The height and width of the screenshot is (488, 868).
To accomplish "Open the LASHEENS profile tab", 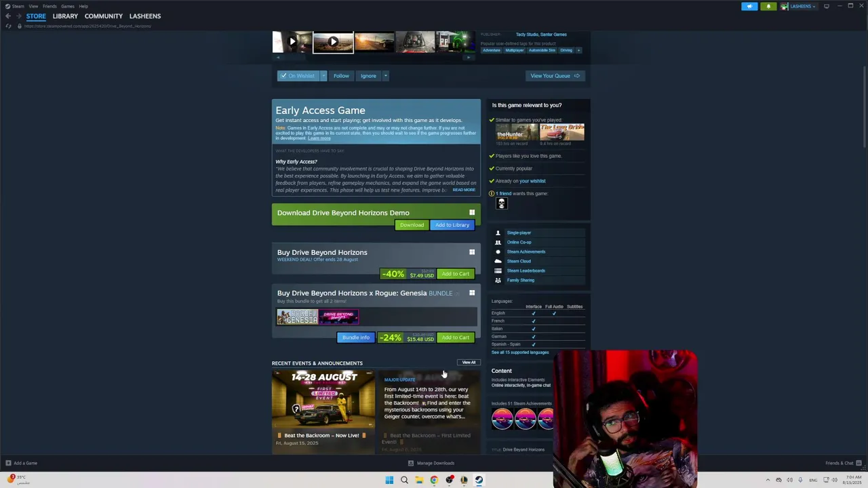I will point(145,16).
